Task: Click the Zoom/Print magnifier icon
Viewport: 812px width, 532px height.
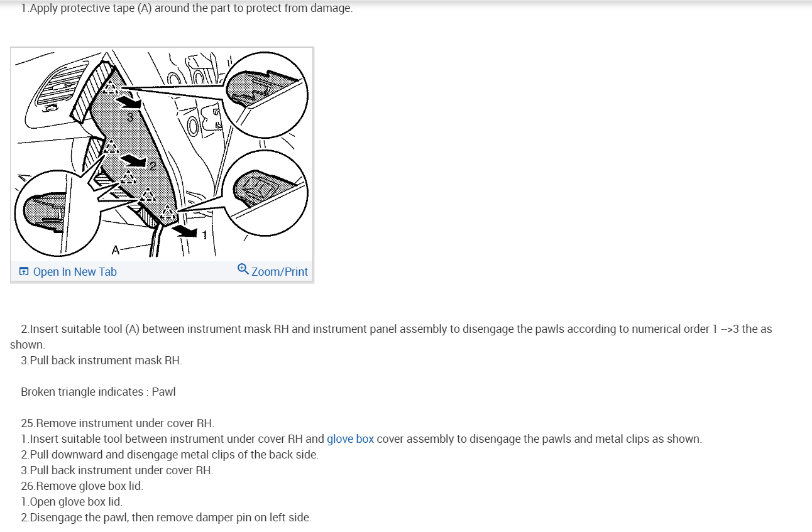Action: (243, 269)
